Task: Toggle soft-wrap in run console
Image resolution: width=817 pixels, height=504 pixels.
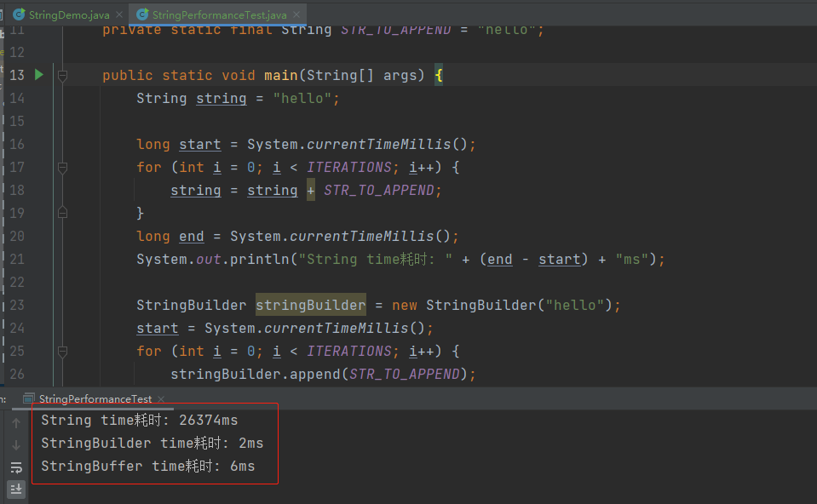Action: point(16,467)
